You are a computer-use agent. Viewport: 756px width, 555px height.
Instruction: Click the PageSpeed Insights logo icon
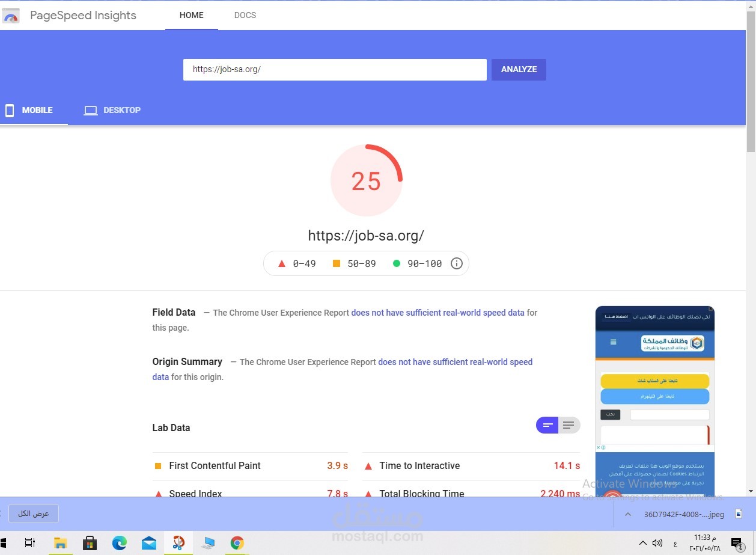tap(11, 16)
